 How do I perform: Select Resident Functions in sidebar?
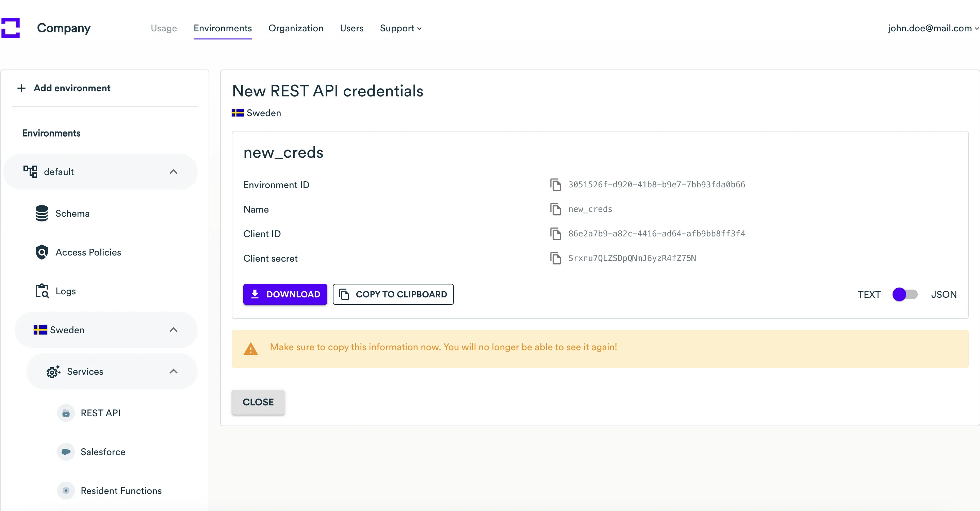[x=120, y=491]
